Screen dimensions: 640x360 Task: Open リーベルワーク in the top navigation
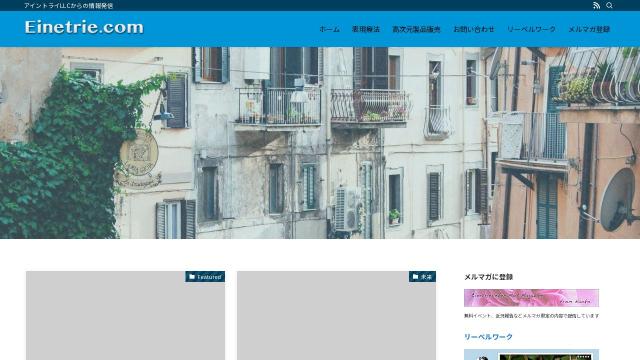(531, 29)
